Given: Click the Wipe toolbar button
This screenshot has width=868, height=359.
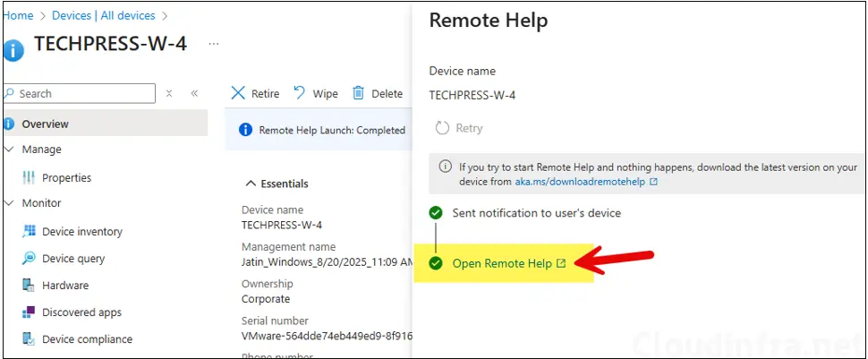Looking at the screenshot, I should pyautogui.click(x=315, y=93).
